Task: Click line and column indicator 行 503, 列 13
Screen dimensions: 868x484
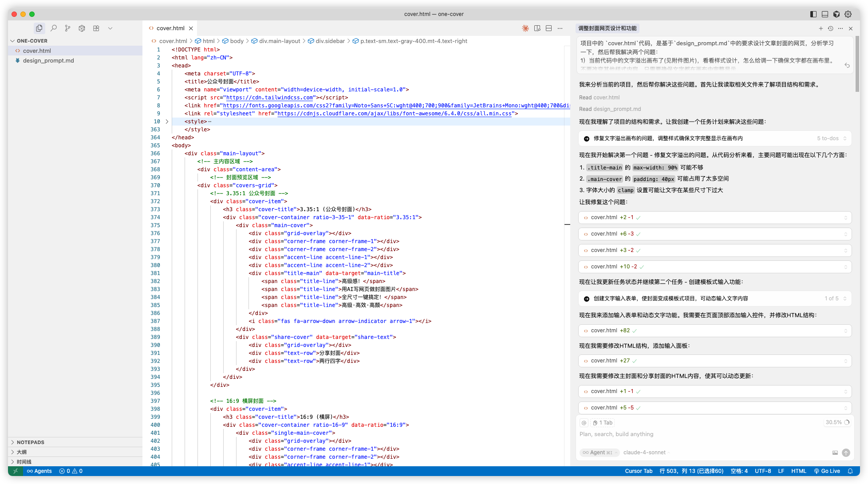Action: pos(691,471)
